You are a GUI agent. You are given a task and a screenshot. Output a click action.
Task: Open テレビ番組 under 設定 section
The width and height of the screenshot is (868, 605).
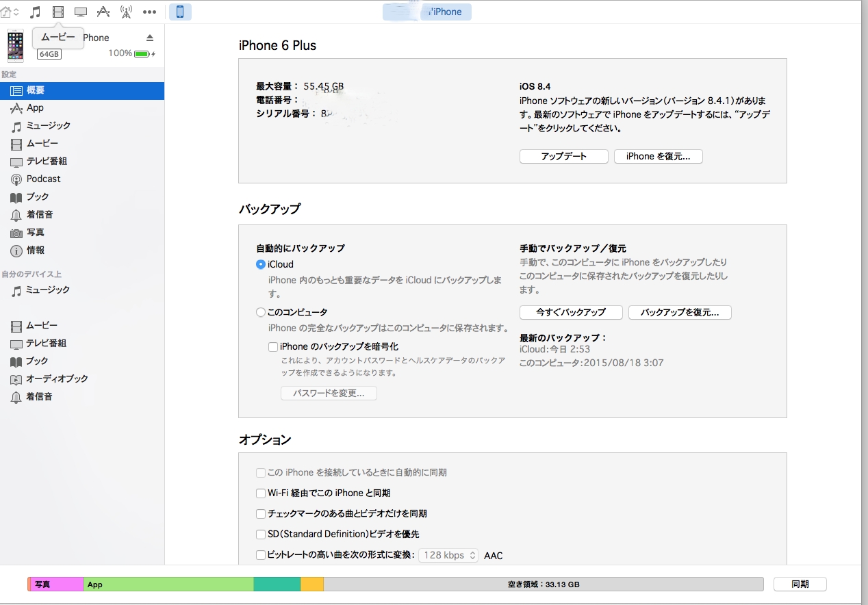[x=82, y=162]
